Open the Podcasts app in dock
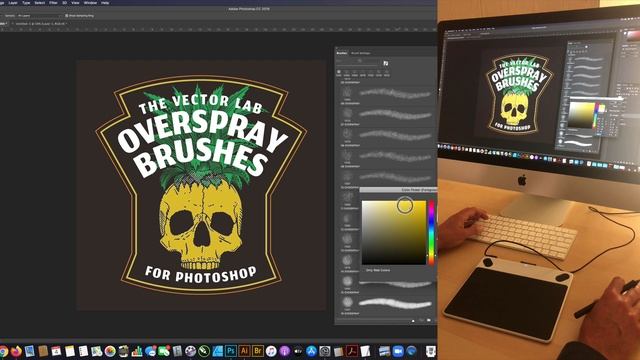 pyautogui.click(x=284, y=351)
